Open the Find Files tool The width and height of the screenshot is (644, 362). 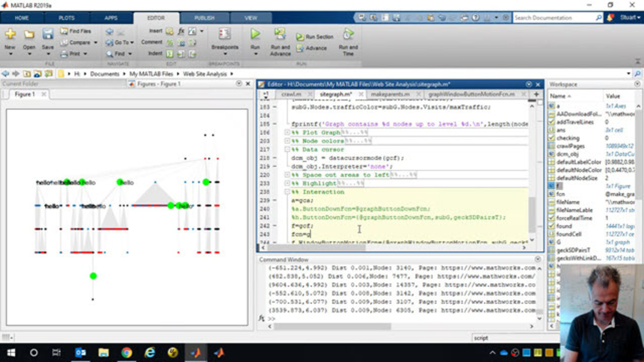(x=75, y=31)
